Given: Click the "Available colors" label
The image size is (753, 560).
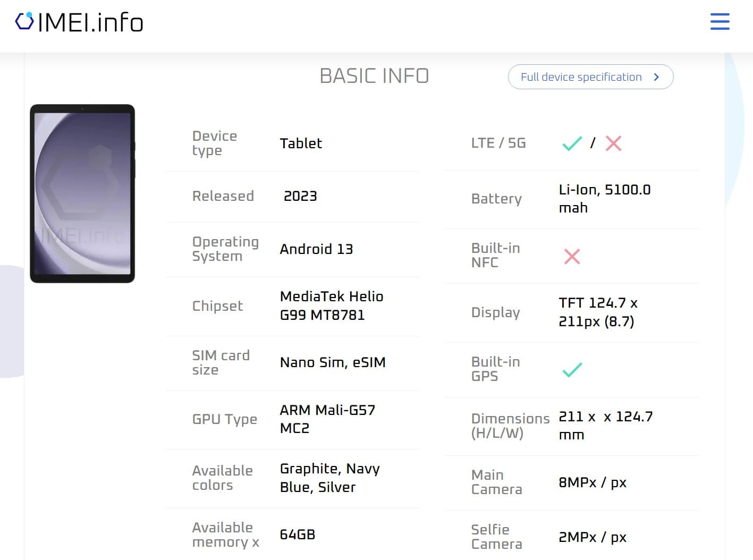Looking at the screenshot, I should 222,478.
